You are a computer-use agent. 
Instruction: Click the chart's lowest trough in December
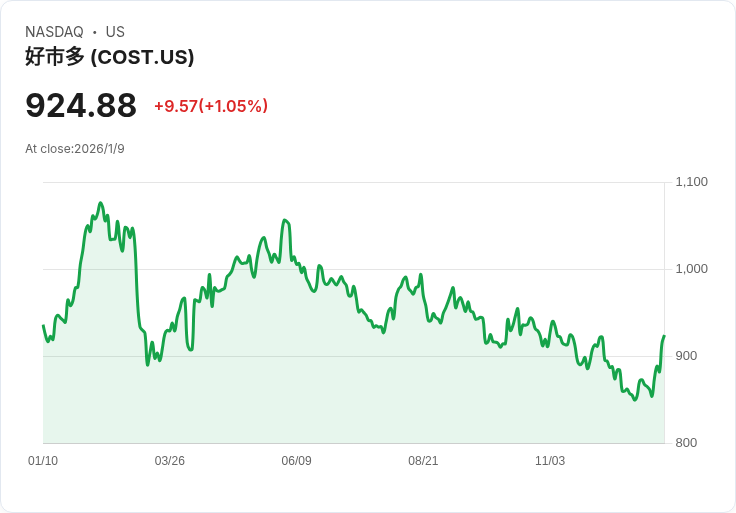tap(635, 400)
